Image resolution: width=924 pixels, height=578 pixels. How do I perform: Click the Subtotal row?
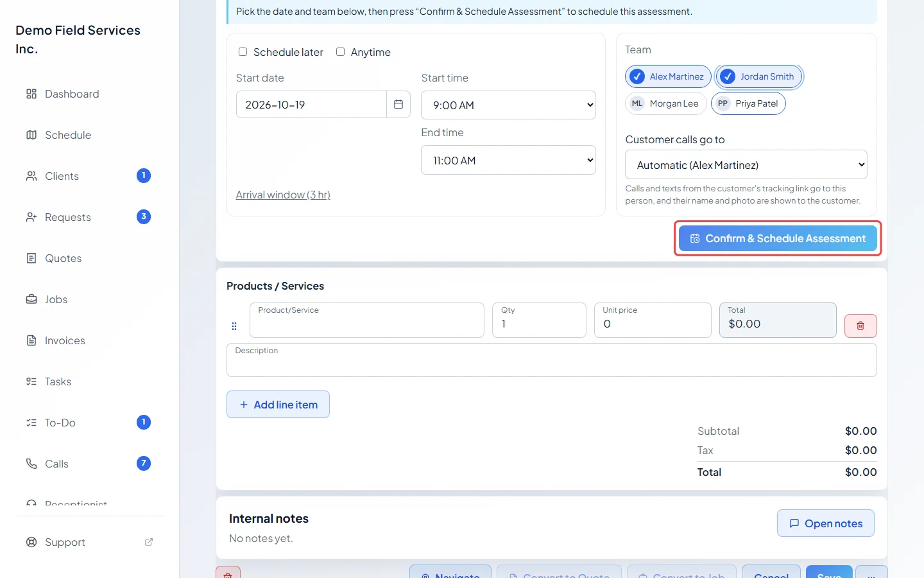[x=787, y=431]
